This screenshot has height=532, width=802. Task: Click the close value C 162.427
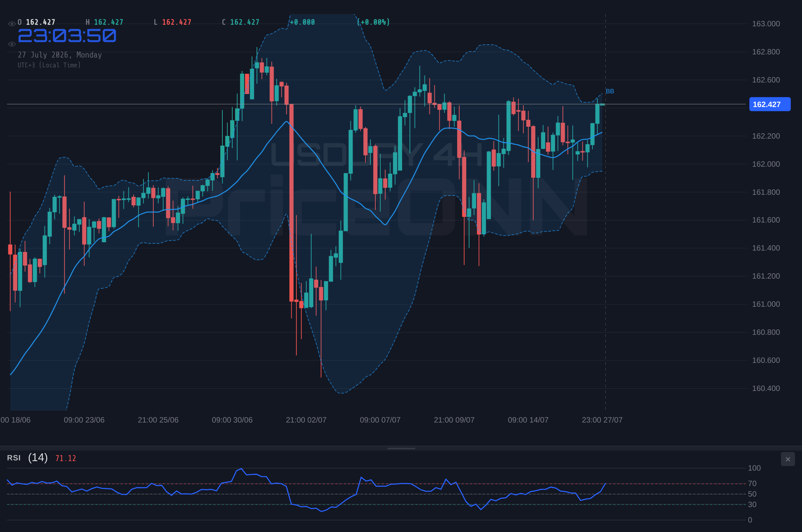click(x=241, y=22)
